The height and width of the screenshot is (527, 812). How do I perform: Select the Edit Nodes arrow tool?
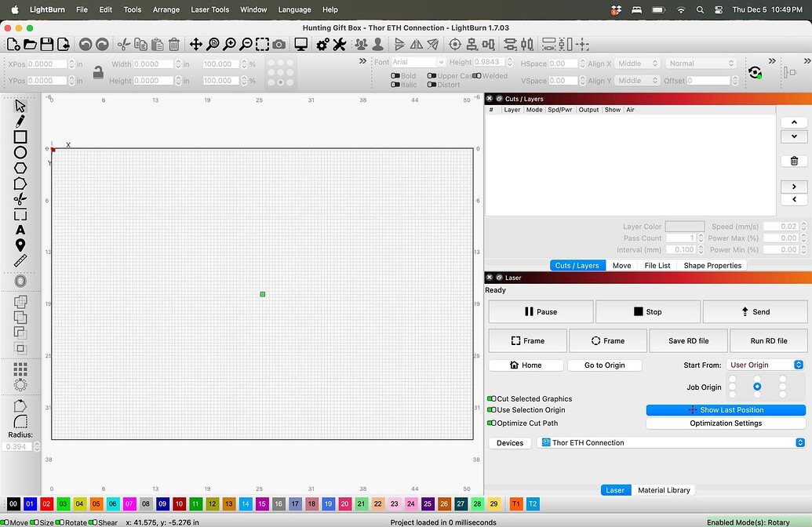(x=22, y=104)
